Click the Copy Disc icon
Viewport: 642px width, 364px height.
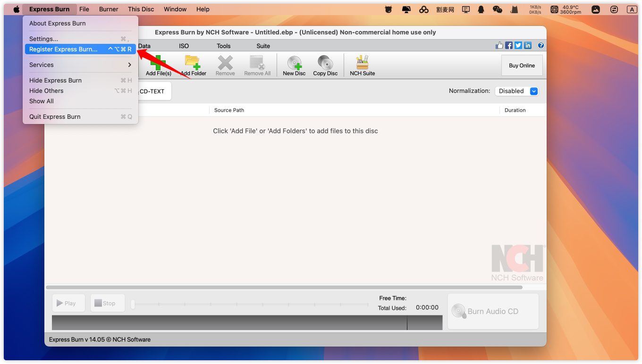tap(325, 65)
